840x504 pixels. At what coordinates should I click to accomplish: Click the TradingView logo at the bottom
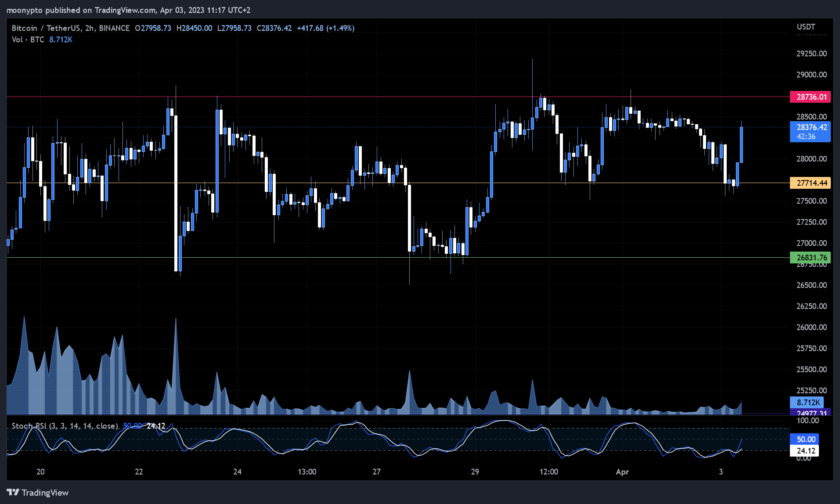tap(38, 493)
